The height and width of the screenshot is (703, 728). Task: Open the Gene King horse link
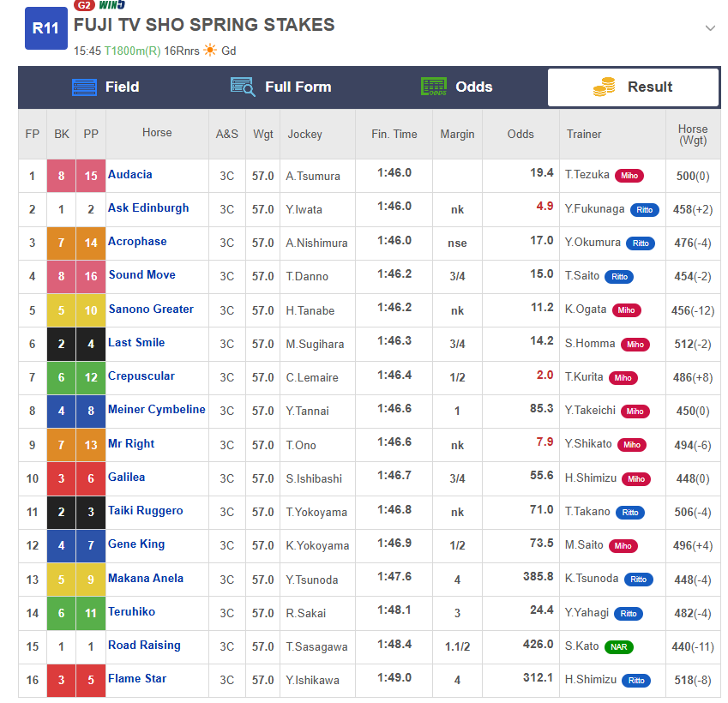(x=136, y=544)
